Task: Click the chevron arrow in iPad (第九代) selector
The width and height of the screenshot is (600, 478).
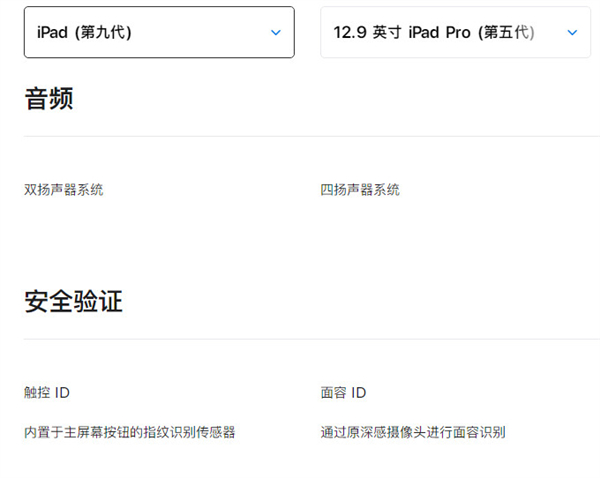Action: [x=276, y=33]
